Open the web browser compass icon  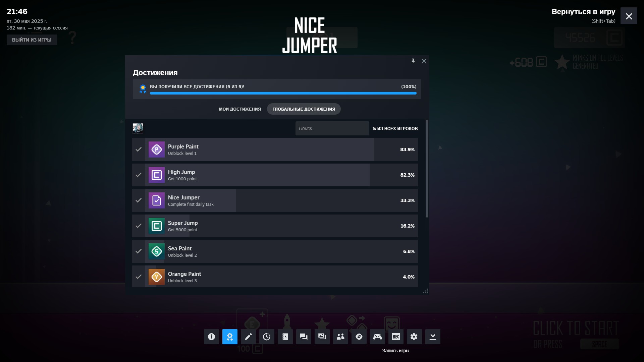pos(359,337)
